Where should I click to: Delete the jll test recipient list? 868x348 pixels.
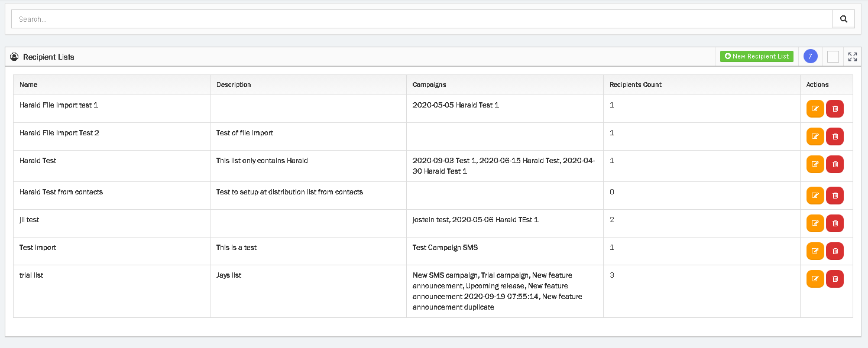[835, 223]
